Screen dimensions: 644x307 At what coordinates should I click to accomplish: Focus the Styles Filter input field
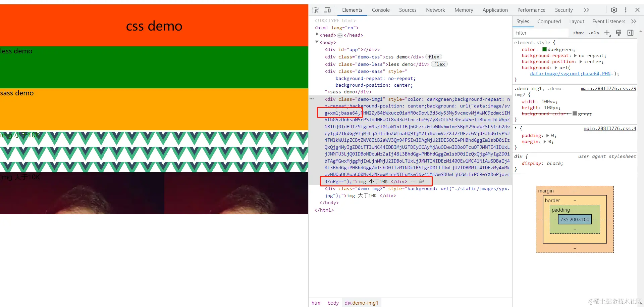pyautogui.click(x=541, y=33)
